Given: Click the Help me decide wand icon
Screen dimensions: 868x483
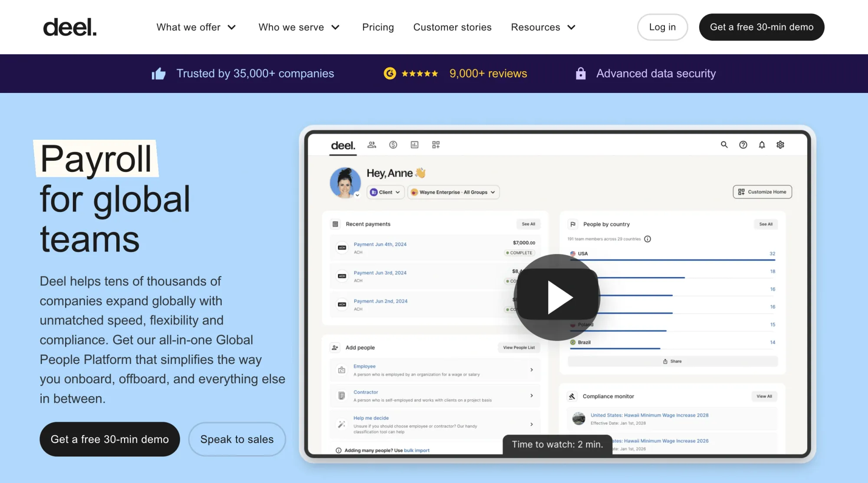Looking at the screenshot, I should pyautogui.click(x=342, y=424).
